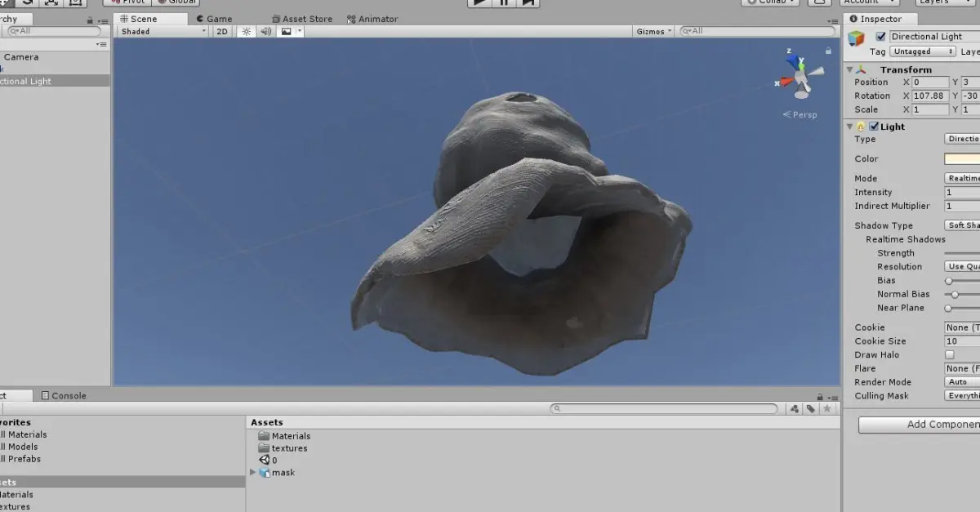Open the Shadow Type dropdown

pos(962,225)
